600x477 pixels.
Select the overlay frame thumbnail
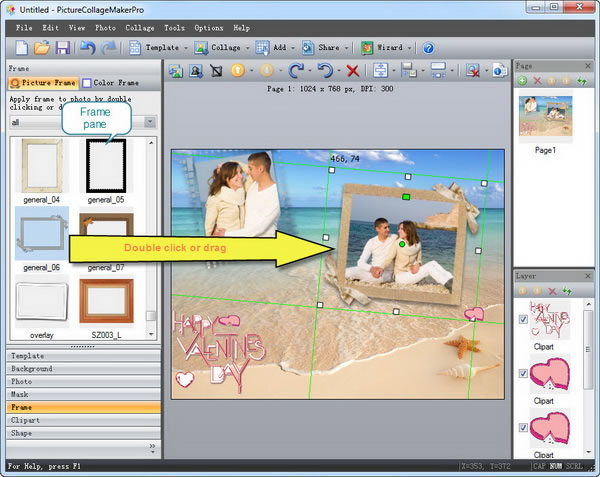tap(42, 301)
